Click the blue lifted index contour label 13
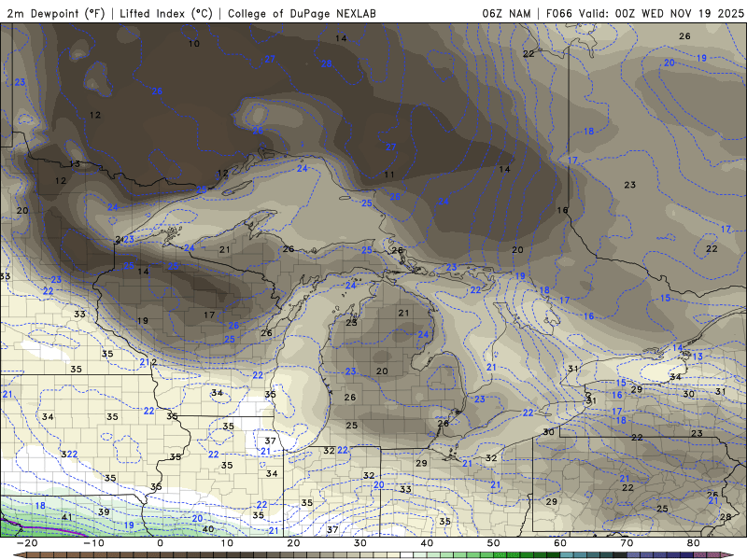747x560 pixels. click(x=698, y=357)
